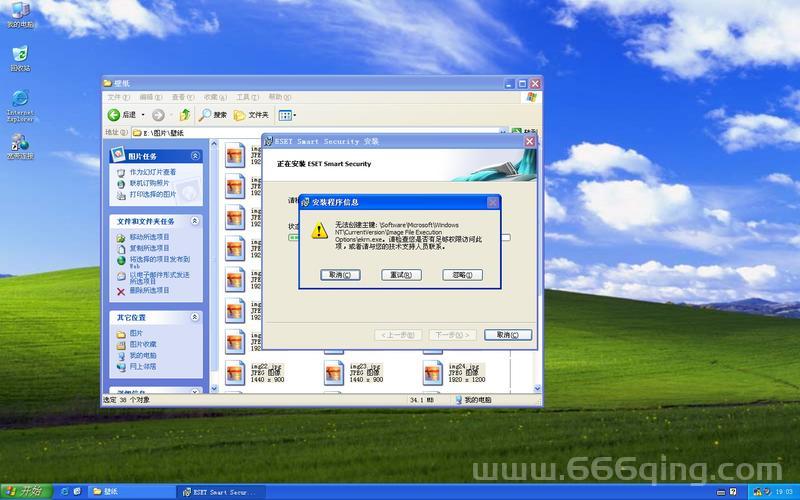Click the 壁纸 window title bar folder icon

(108, 83)
